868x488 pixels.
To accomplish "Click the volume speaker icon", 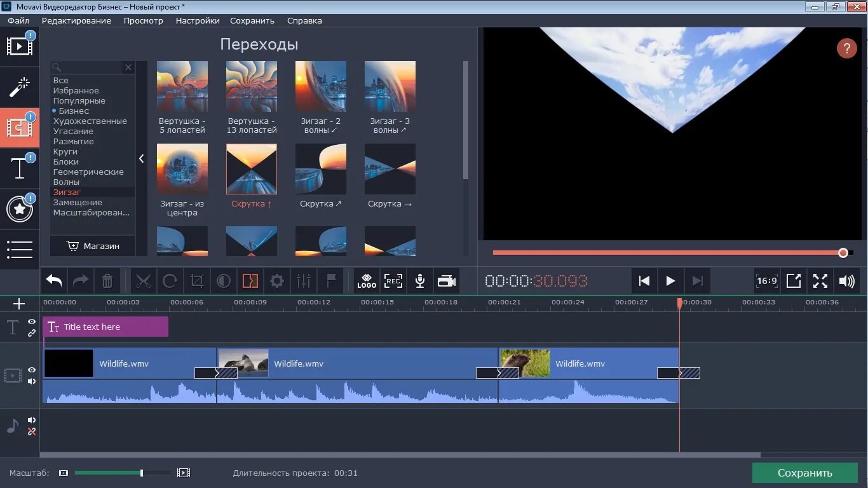I will click(847, 281).
